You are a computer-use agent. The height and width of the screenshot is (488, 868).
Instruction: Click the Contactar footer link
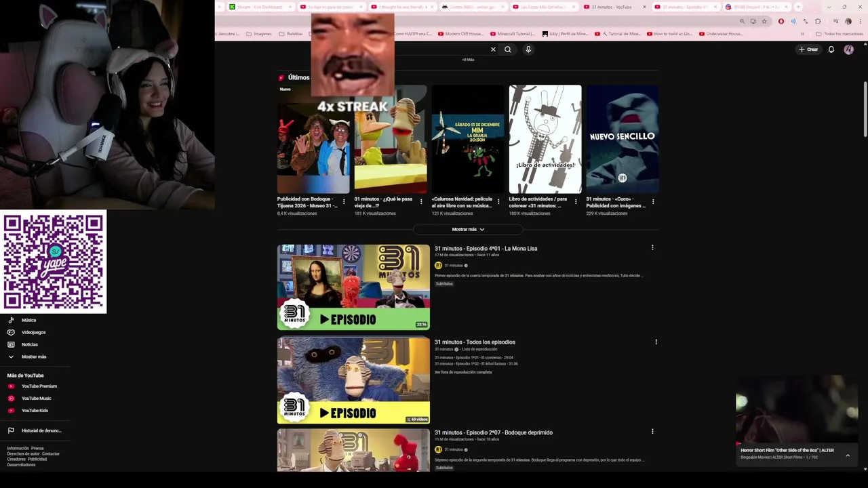51,453
